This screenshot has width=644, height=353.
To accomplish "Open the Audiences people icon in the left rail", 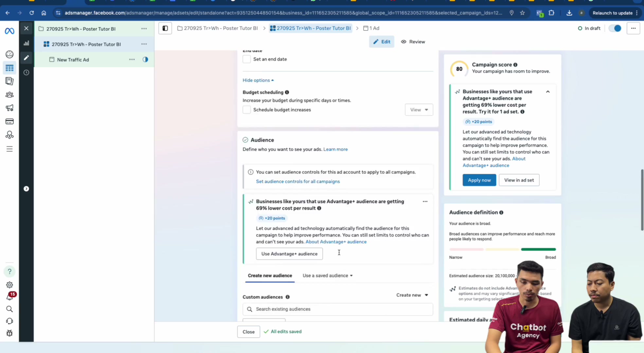I will (x=9, y=95).
